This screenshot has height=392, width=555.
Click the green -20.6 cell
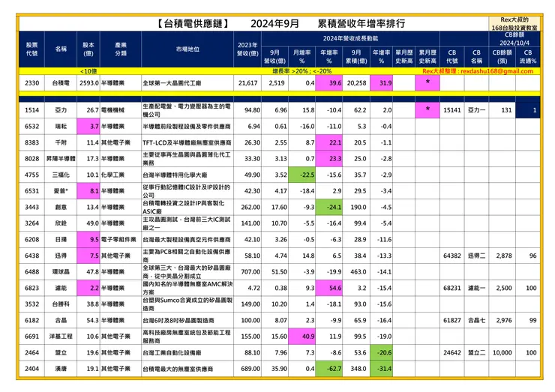coord(382,353)
